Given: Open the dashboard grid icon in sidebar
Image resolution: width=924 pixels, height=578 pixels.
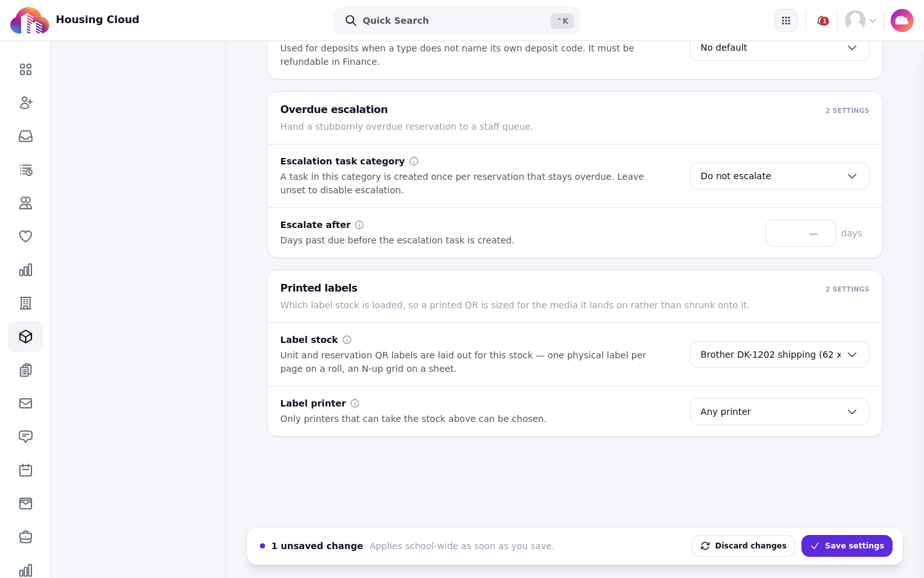Looking at the screenshot, I should pos(26,69).
